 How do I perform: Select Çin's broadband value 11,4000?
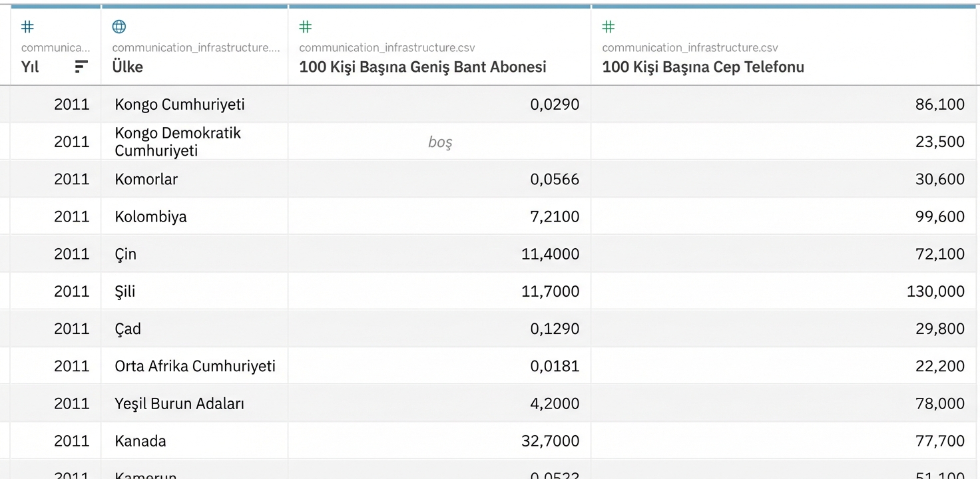pyautogui.click(x=550, y=253)
